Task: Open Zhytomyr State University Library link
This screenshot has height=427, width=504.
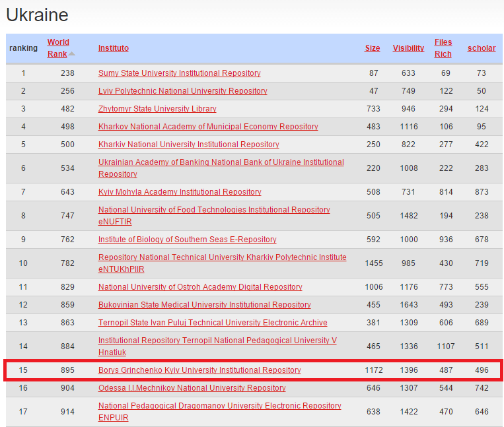Action: tap(157, 109)
